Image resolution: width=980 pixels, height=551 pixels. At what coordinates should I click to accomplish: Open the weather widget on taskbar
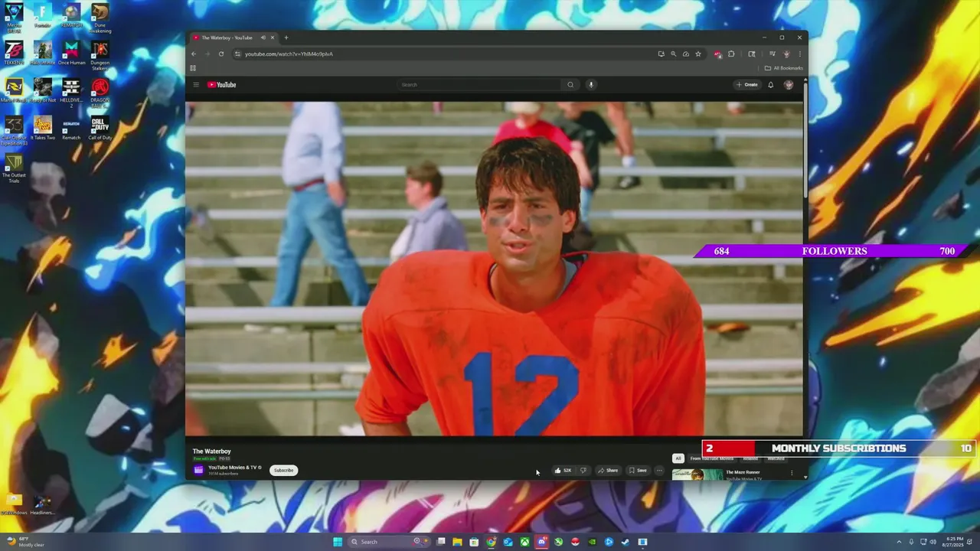[24, 542]
